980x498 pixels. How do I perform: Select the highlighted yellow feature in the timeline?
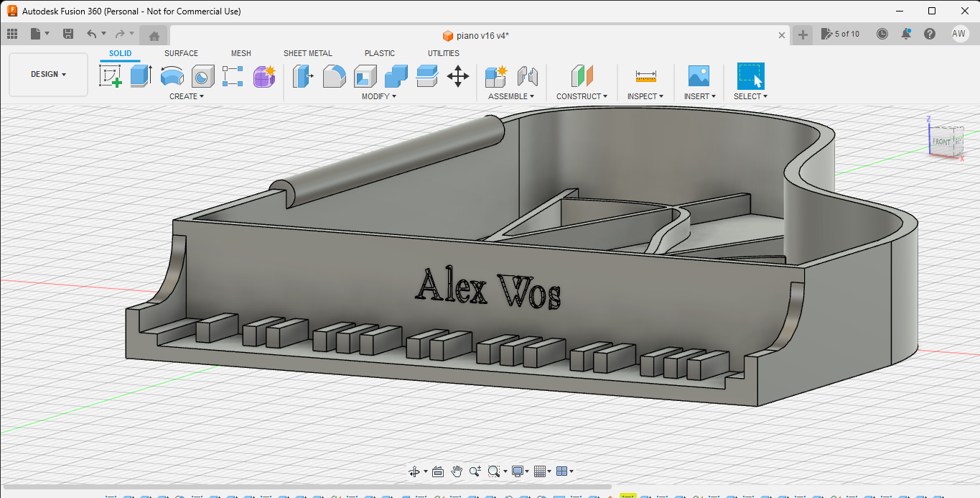point(628,496)
